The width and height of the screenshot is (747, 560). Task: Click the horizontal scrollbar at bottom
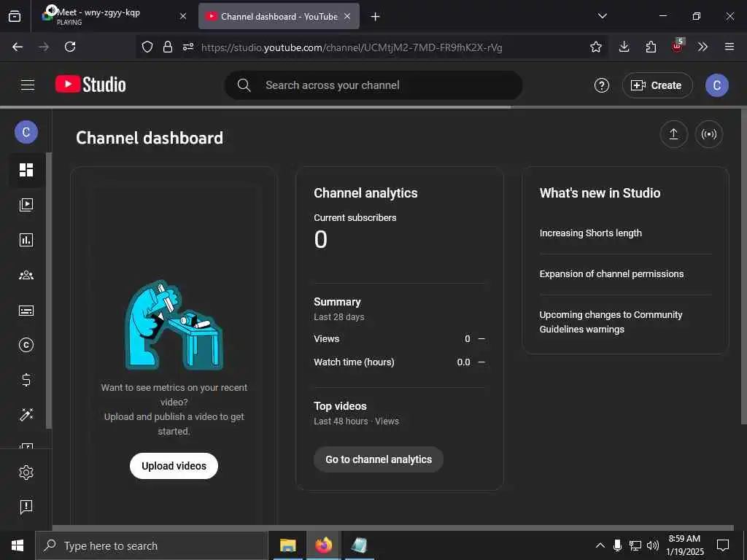[393, 528]
